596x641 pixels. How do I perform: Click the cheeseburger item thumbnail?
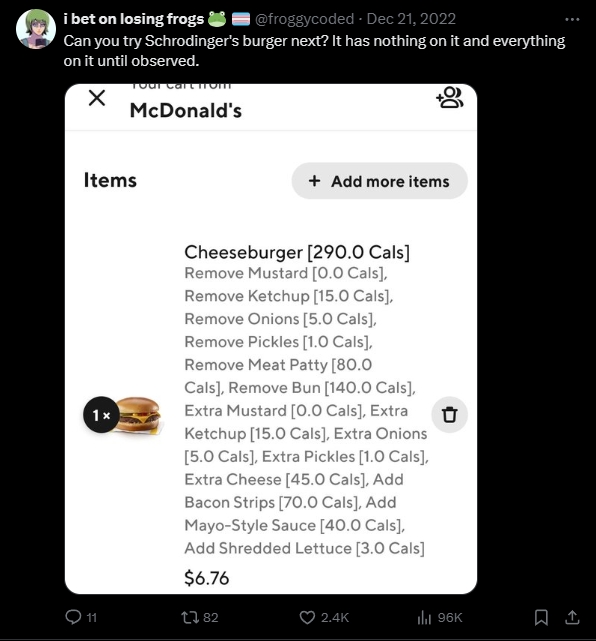[x=138, y=415]
